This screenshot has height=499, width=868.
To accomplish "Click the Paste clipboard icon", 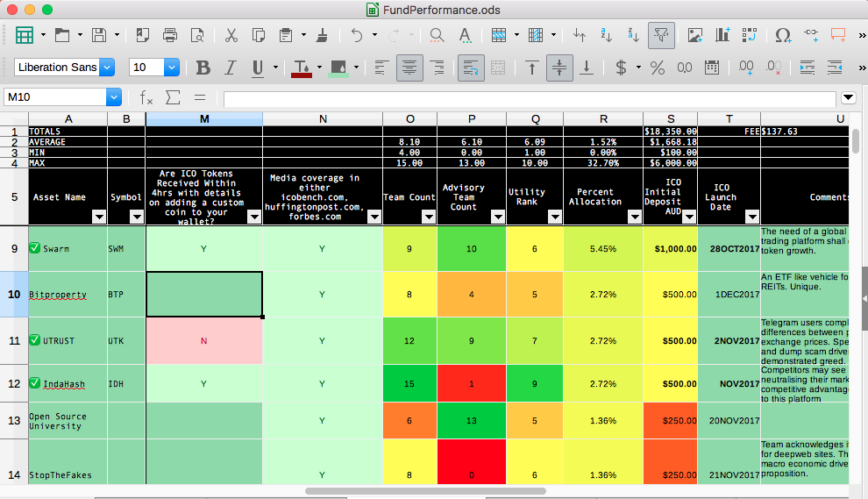I will [x=286, y=35].
